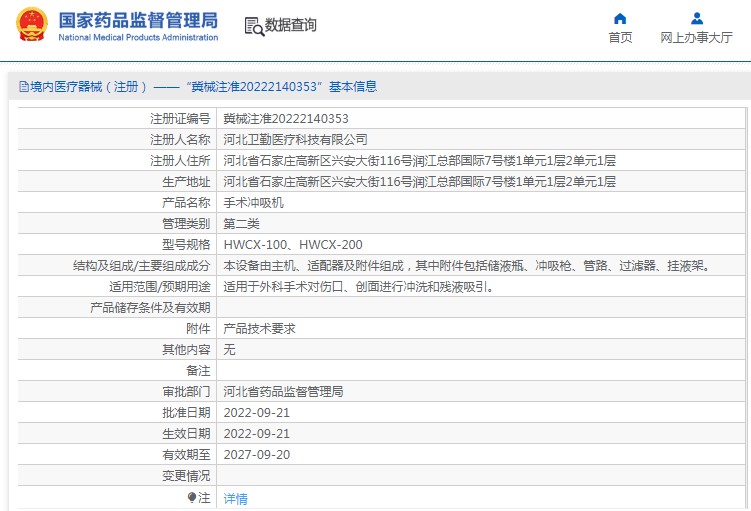This screenshot has width=751, height=511.
Task: Click the 网上办事大厅 person icon
Action: 697,18
